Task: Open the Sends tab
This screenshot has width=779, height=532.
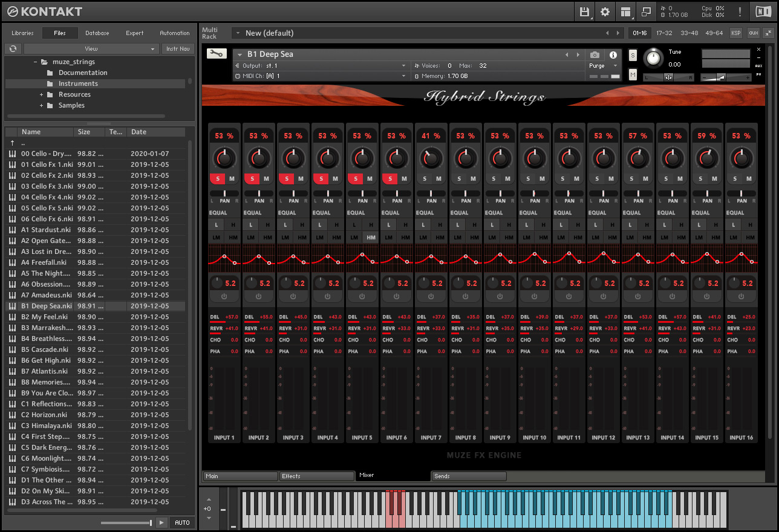Action: (x=469, y=476)
